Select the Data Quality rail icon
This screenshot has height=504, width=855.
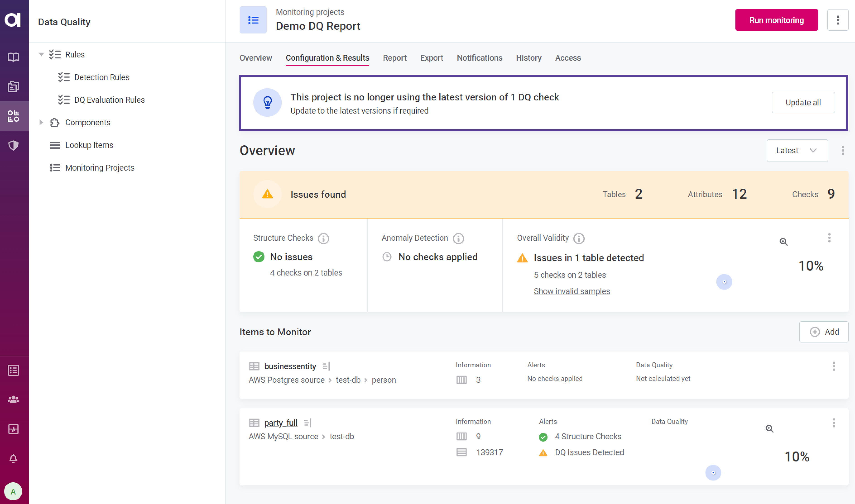pyautogui.click(x=13, y=116)
